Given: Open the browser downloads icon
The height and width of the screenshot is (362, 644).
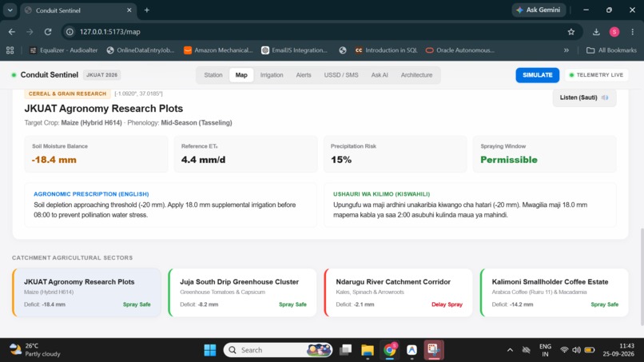Looking at the screenshot, I should [596, 32].
